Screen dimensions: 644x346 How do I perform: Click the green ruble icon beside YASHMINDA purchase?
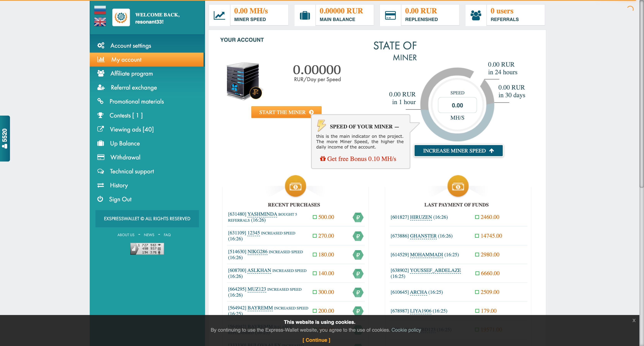pyautogui.click(x=358, y=217)
